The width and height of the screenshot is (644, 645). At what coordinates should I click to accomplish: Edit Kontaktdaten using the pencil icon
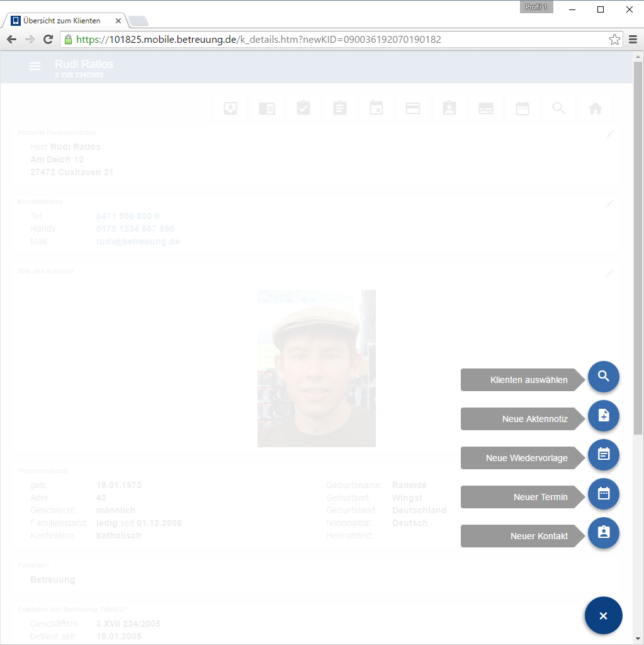point(609,203)
